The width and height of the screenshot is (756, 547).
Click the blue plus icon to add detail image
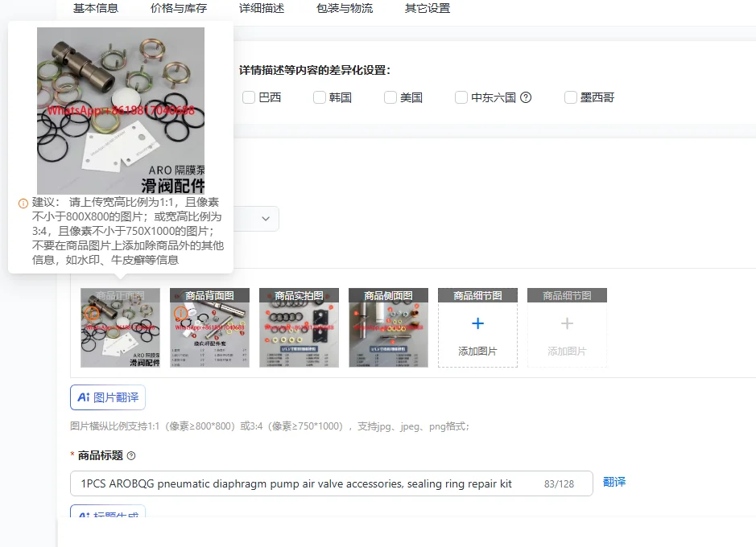coord(477,323)
